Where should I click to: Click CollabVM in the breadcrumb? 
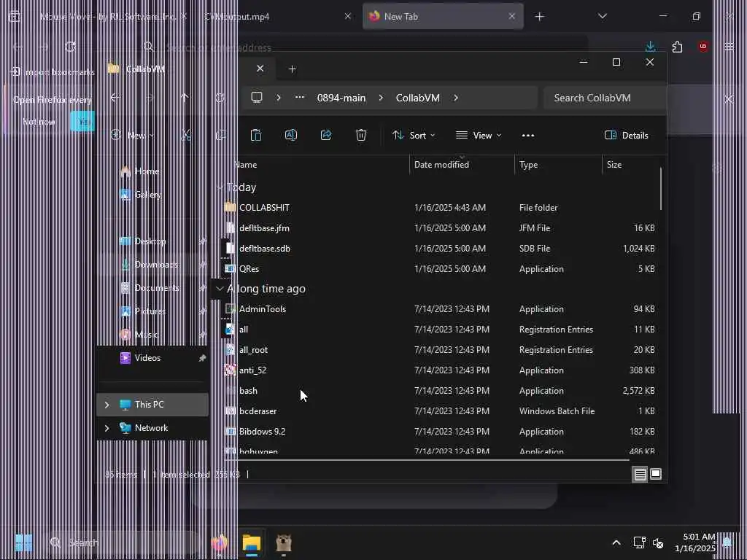point(417,98)
